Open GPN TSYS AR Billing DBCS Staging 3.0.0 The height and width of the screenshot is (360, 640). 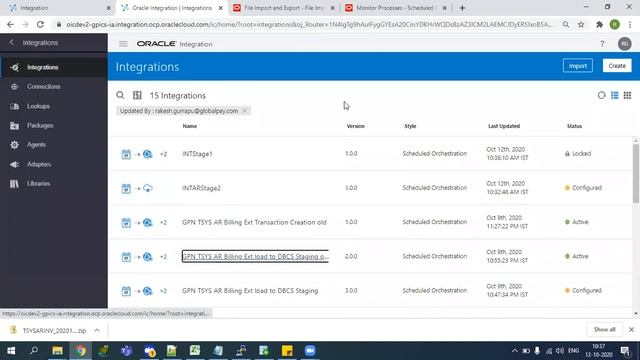pyautogui.click(x=250, y=291)
